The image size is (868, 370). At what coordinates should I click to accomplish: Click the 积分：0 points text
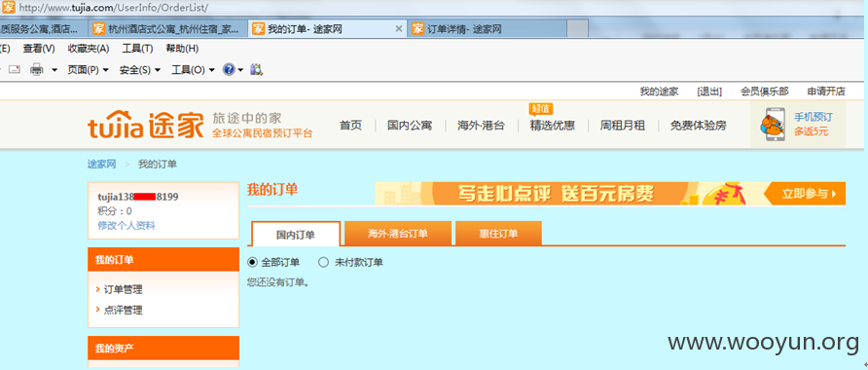(x=115, y=211)
